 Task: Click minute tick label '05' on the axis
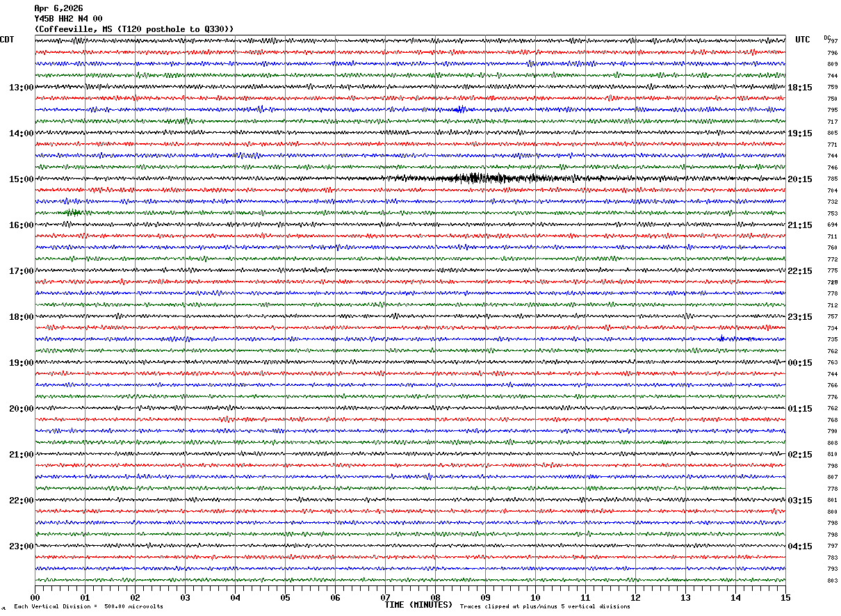coord(285,598)
